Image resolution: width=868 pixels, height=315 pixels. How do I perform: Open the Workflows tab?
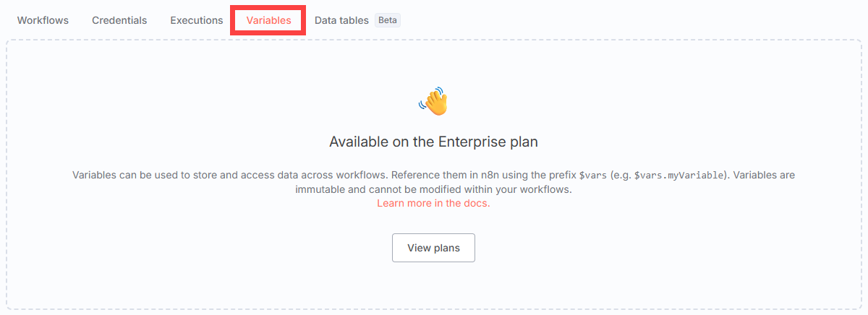pos(43,20)
